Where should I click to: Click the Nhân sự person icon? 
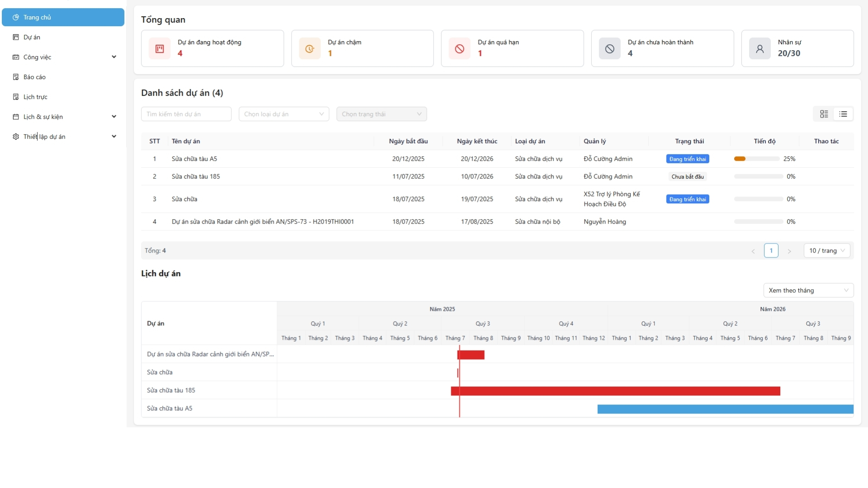[759, 49]
